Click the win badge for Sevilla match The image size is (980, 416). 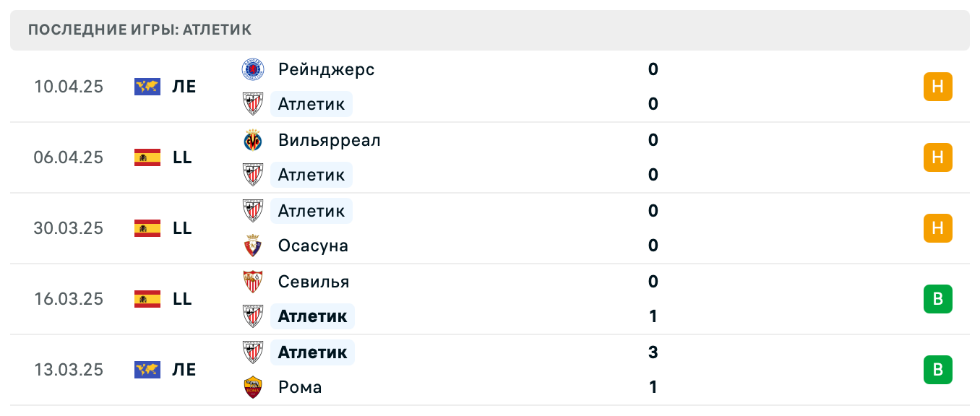point(937,299)
